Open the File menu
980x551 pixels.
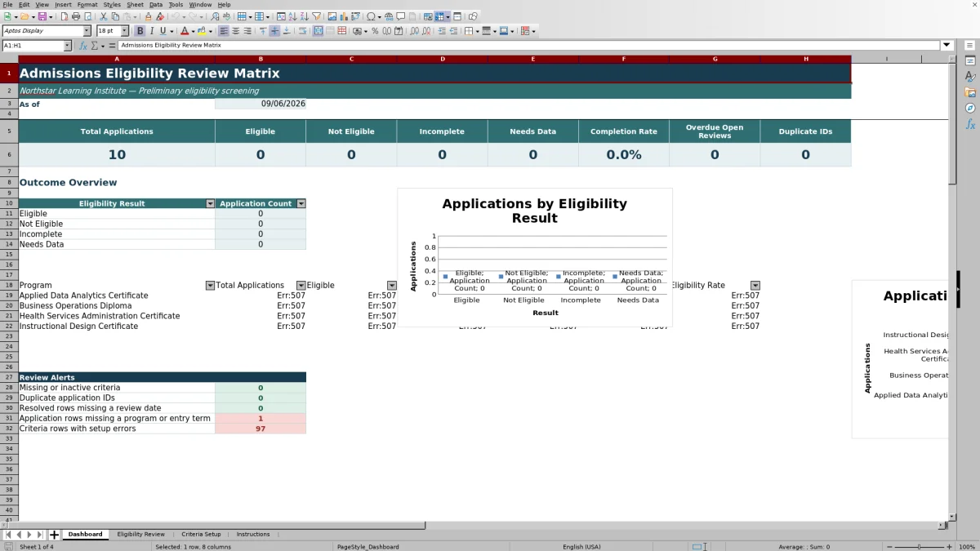click(7, 4)
